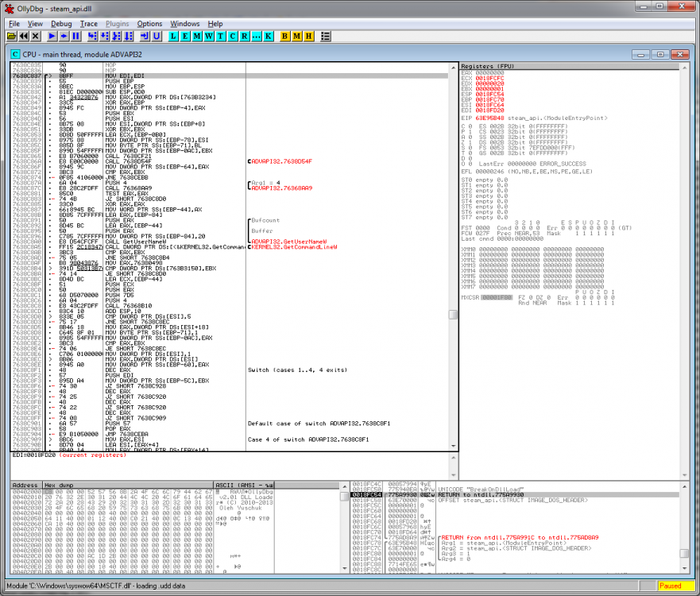The height and width of the screenshot is (596, 700).
Task: Show Hardware breakpoints with yellow H button
Action: [309, 36]
